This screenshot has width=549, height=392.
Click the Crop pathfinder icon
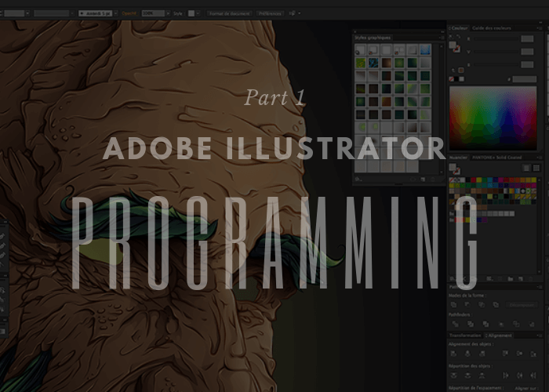501,324
